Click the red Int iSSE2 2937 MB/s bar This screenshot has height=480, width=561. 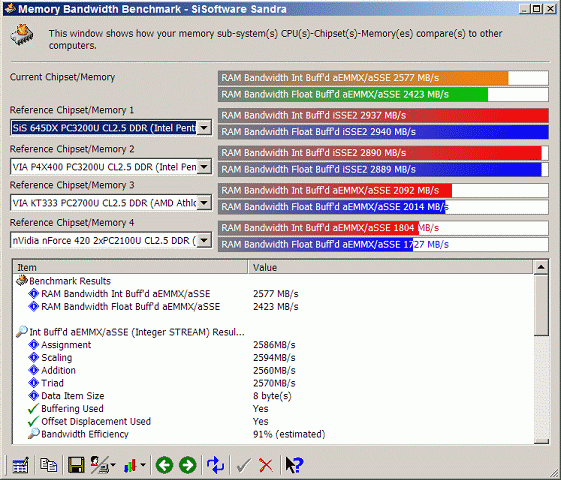(383, 116)
